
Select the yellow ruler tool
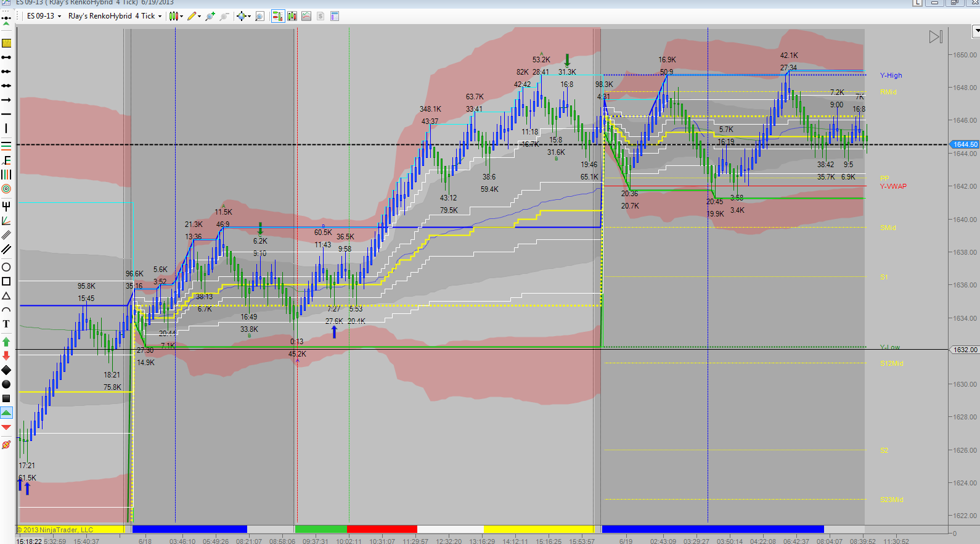(6, 43)
